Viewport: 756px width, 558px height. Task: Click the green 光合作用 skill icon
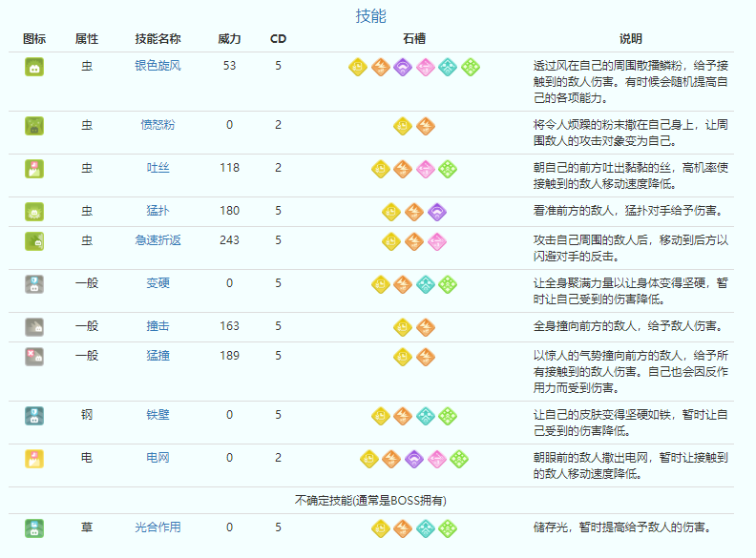tap(34, 527)
